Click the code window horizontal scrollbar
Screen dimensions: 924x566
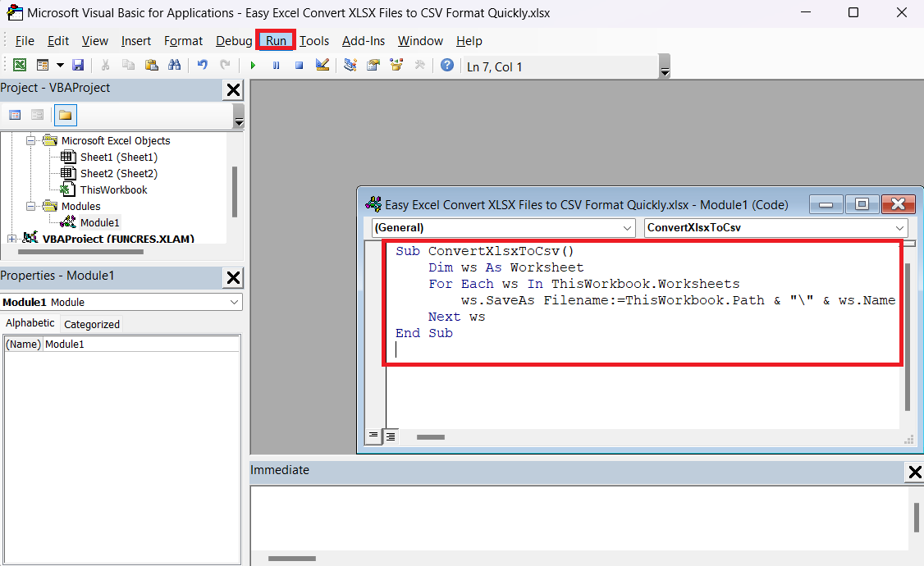pyautogui.click(x=431, y=437)
